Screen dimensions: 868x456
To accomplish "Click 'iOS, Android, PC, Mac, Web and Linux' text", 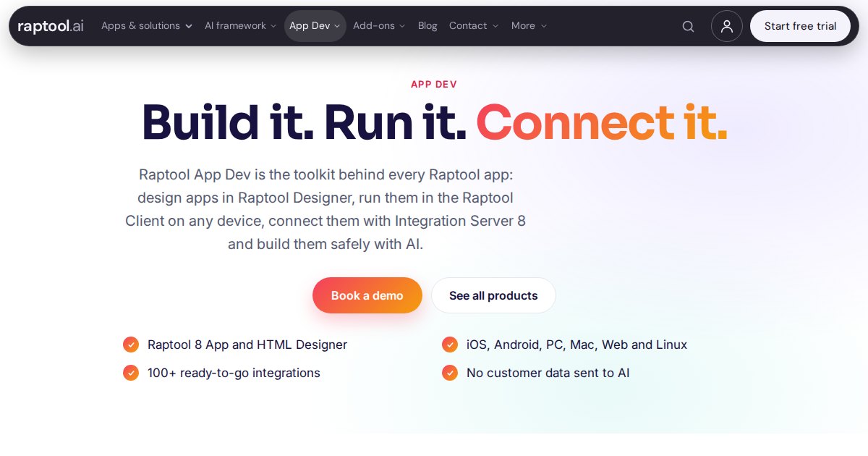I will [576, 345].
